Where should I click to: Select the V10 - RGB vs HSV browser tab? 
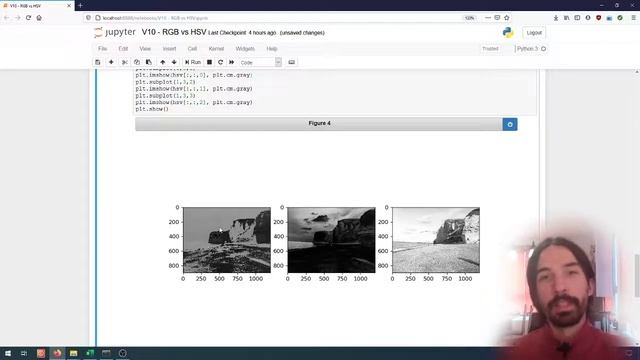coord(37,6)
